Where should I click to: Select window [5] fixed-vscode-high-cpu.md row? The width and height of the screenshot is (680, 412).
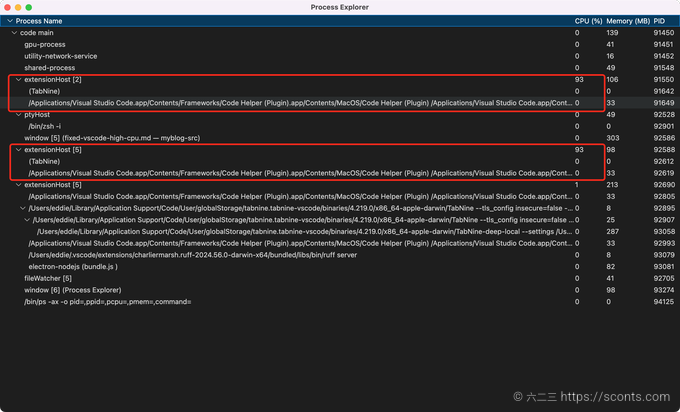pos(340,138)
